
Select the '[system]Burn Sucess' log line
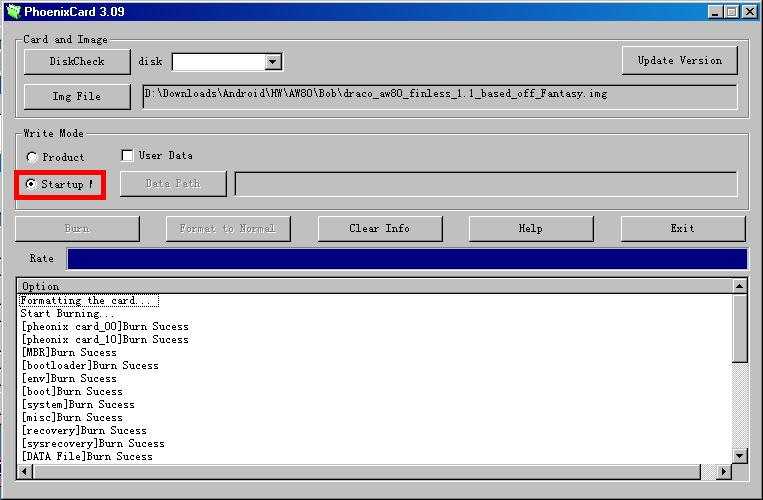[x=77, y=405]
